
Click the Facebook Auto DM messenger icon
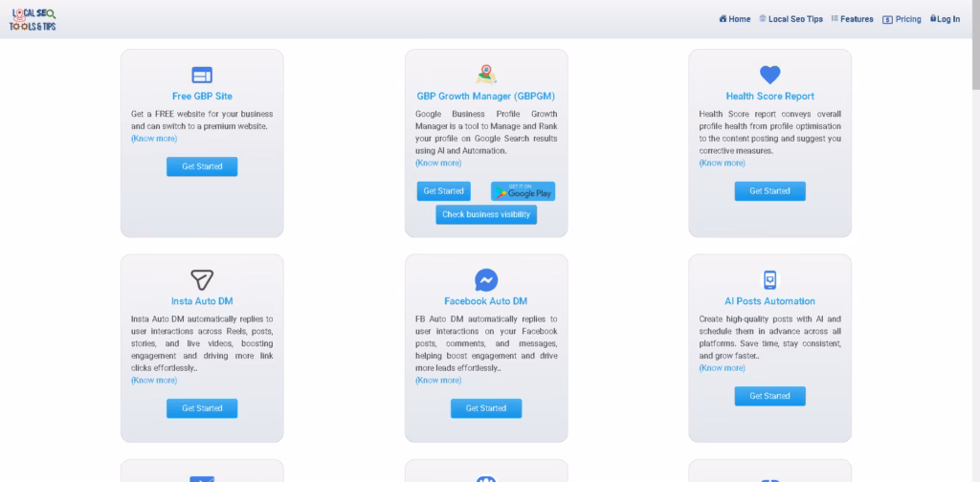[485, 279]
